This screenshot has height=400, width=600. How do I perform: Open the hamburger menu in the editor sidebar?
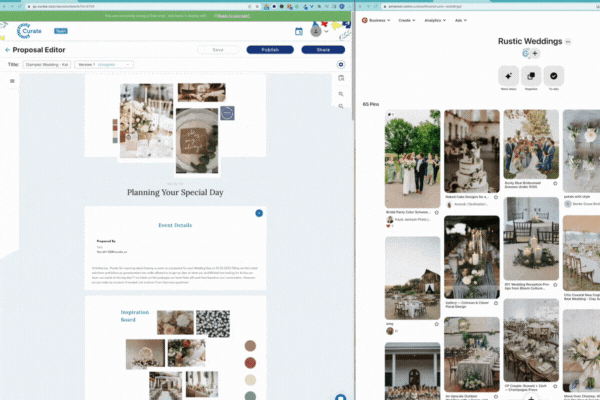click(x=12, y=81)
